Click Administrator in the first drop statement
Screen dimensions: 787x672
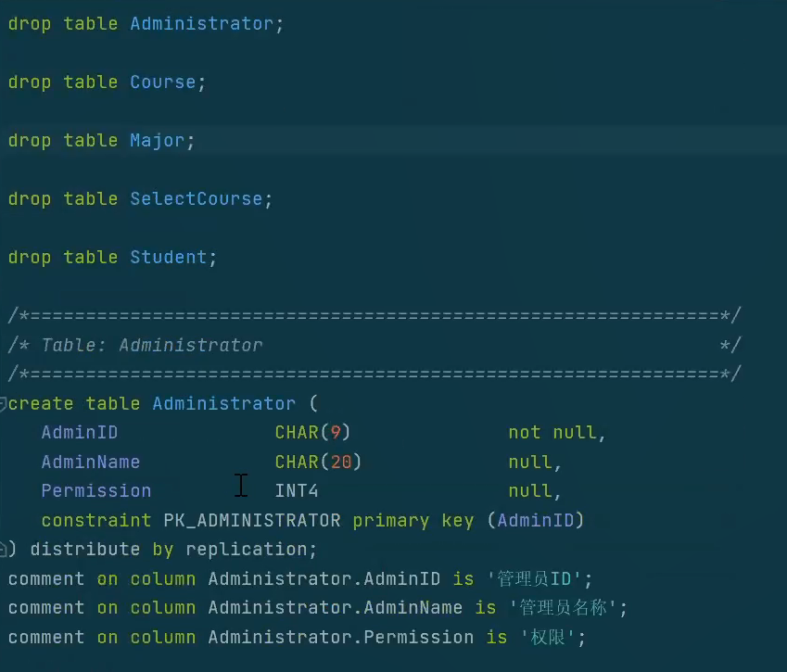(x=201, y=24)
